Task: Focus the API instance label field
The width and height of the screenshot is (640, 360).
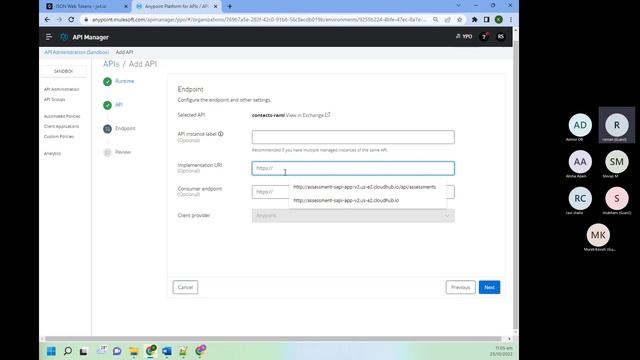Action: click(x=353, y=137)
